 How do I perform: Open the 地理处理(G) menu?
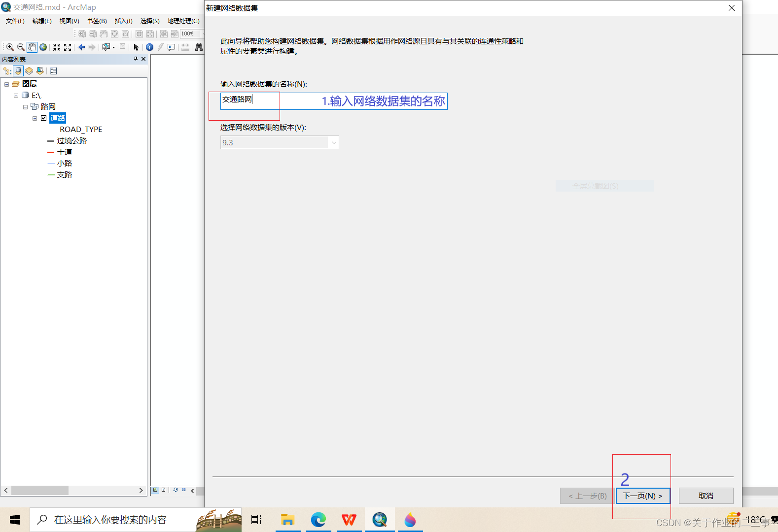(183, 21)
